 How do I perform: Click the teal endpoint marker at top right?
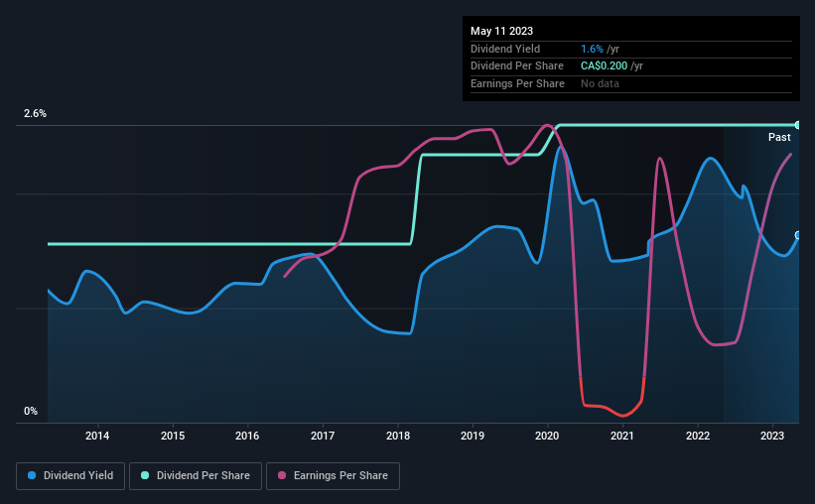(798, 125)
